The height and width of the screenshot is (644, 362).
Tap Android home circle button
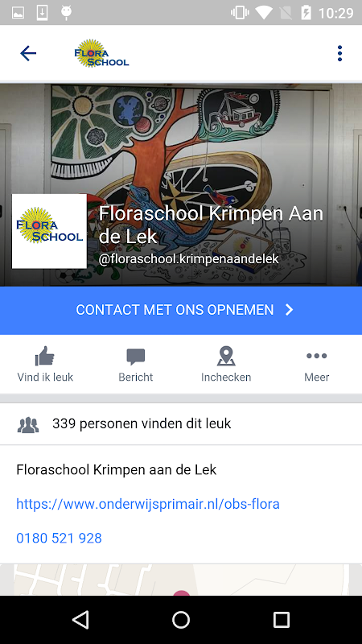181,619
